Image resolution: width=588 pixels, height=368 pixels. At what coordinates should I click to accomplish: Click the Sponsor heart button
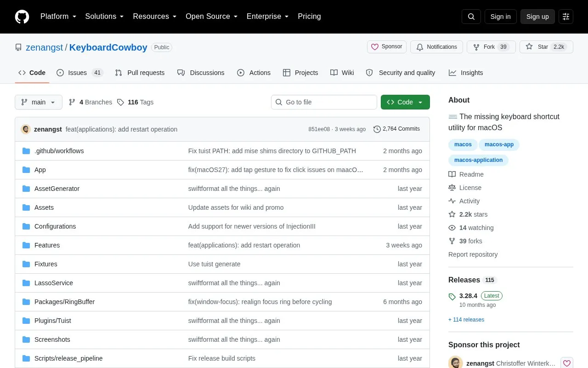click(x=387, y=47)
